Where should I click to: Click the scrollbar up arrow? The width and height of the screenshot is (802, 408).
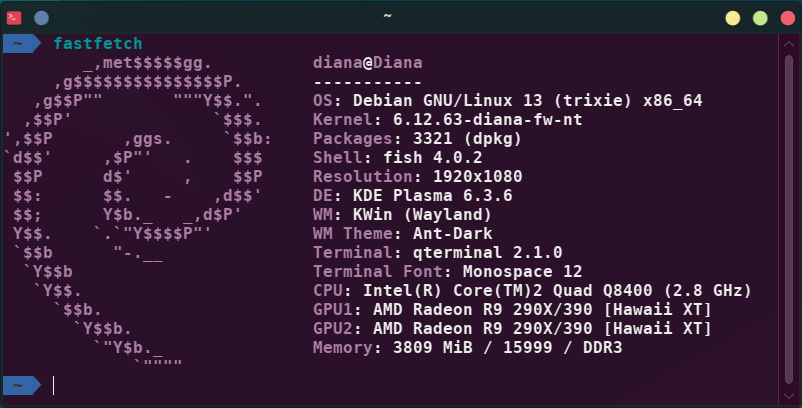coord(788,44)
